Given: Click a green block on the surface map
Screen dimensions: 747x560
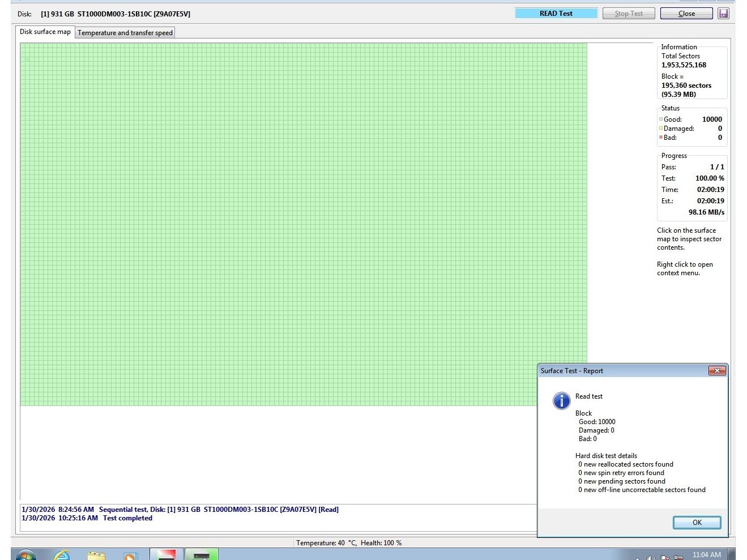Looking at the screenshot, I should (x=283, y=226).
